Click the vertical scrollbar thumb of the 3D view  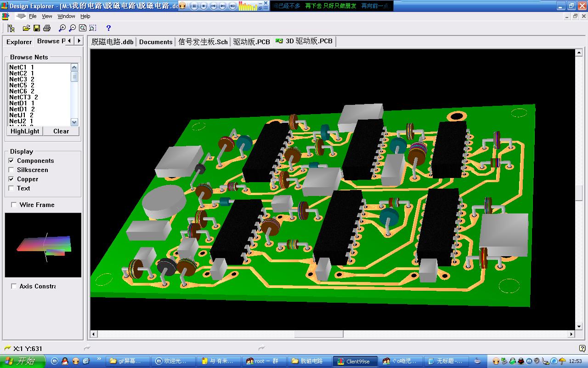point(579,193)
